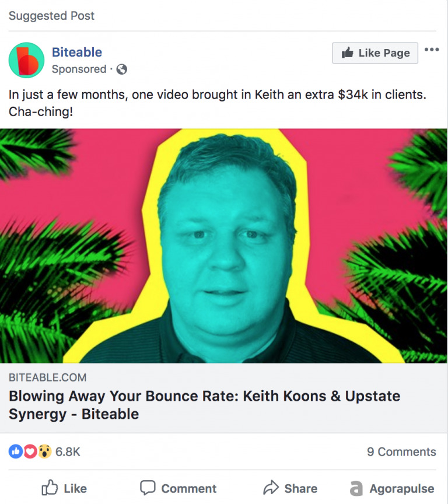
Task: Click the Agorapulse logo icon
Action: (356, 489)
